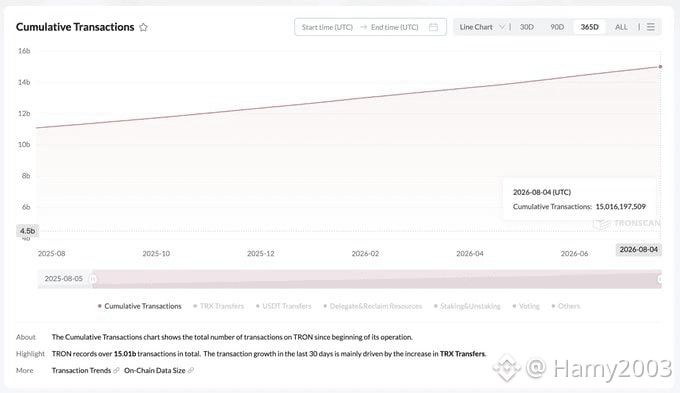Enable the Others legend series

coord(566,306)
